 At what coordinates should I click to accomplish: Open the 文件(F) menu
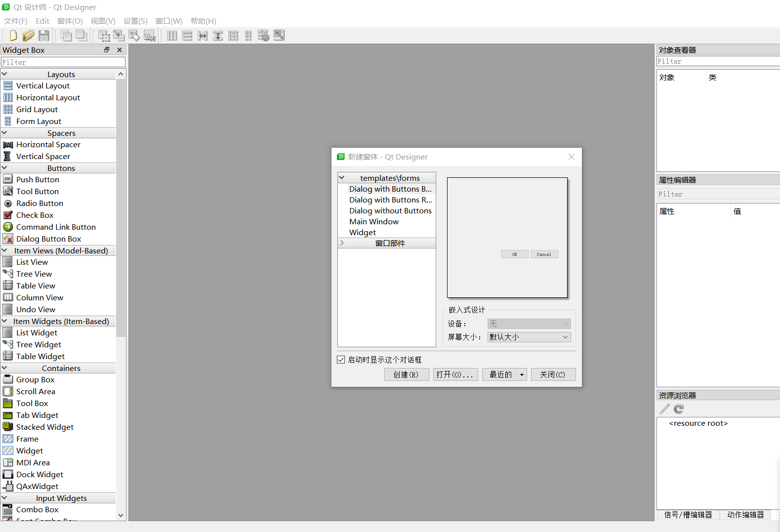[16, 21]
